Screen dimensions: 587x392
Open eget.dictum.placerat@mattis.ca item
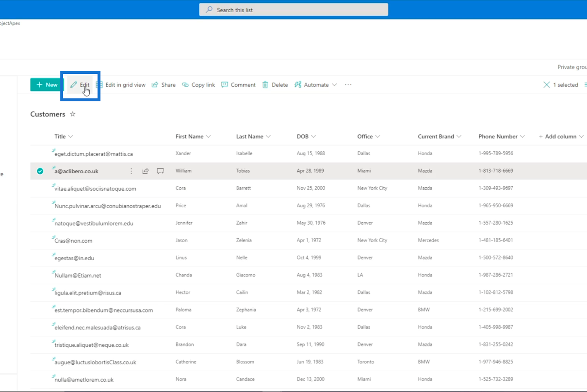coord(94,154)
